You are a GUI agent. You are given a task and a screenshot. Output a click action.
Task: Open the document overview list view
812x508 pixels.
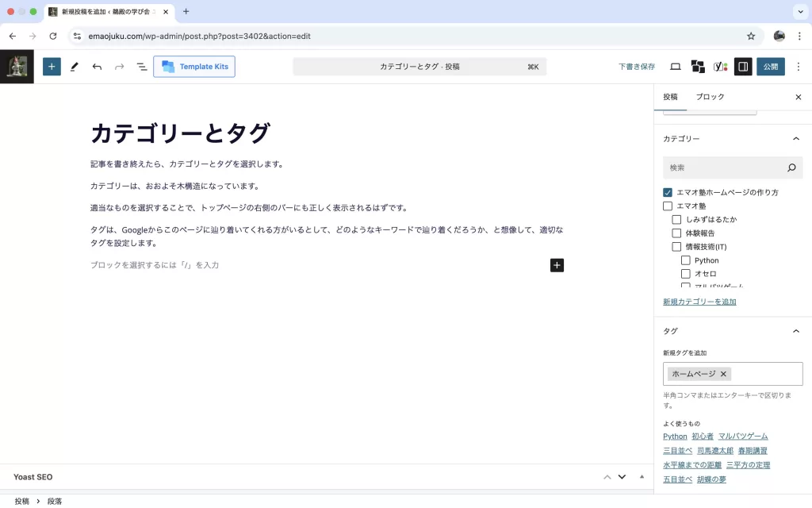pos(141,67)
